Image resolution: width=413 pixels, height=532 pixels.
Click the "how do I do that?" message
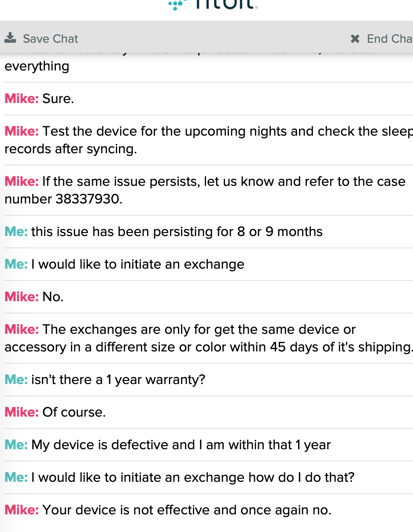tap(192, 477)
